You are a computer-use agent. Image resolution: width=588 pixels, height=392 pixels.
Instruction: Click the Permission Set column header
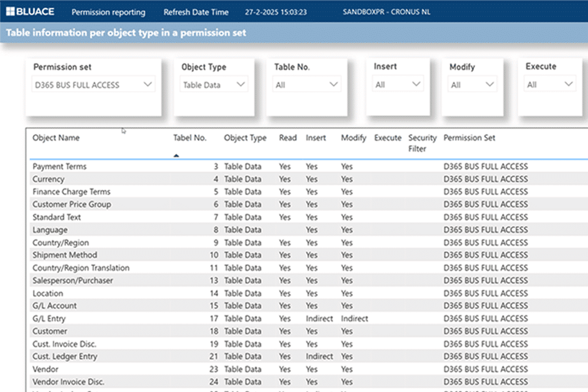[469, 138]
